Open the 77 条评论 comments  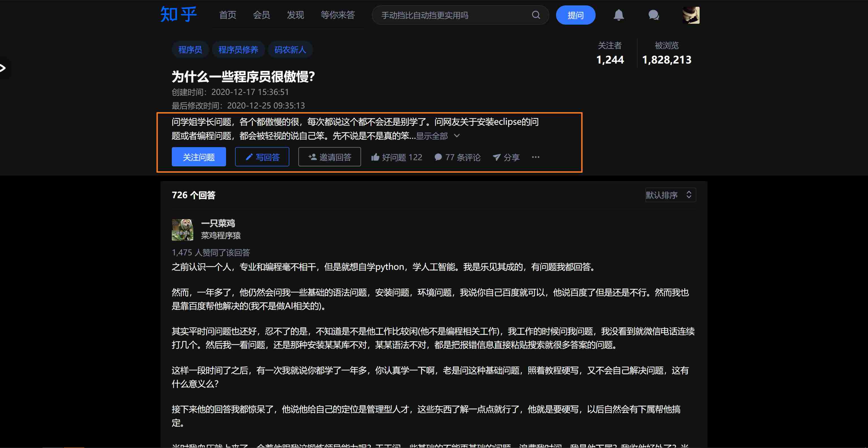coord(457,157)
